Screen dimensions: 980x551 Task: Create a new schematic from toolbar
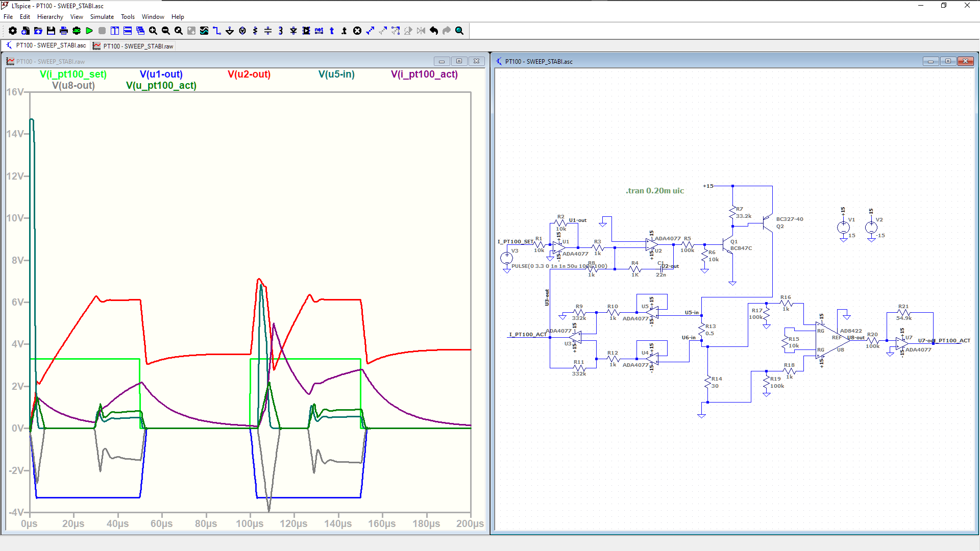[x=26, y=31]
